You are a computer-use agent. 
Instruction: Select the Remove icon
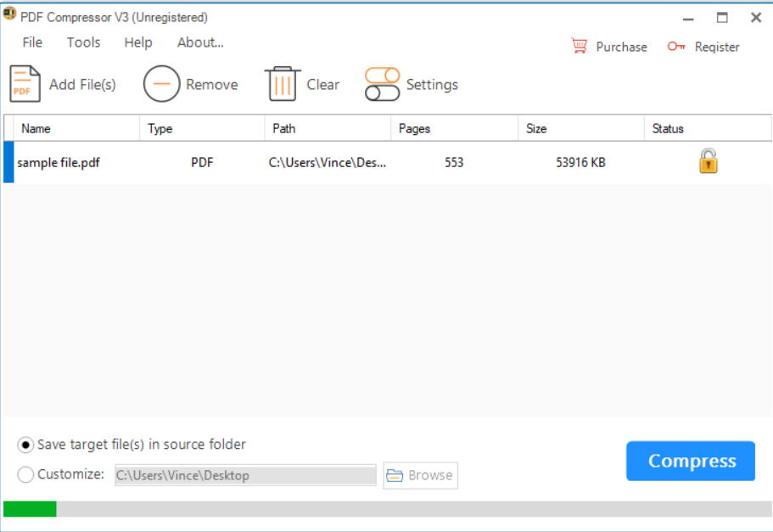coord(160,83)
